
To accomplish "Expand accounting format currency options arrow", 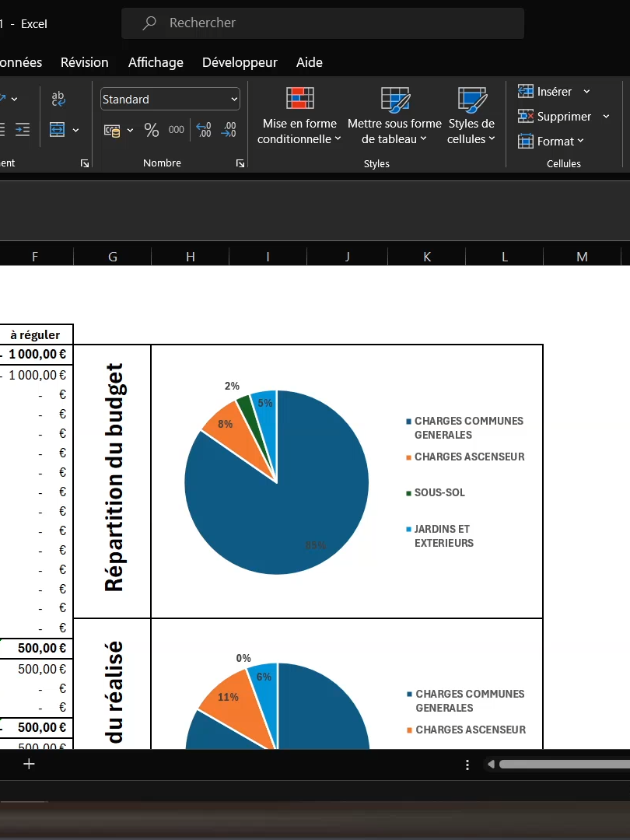I will [x=130, y=130].
